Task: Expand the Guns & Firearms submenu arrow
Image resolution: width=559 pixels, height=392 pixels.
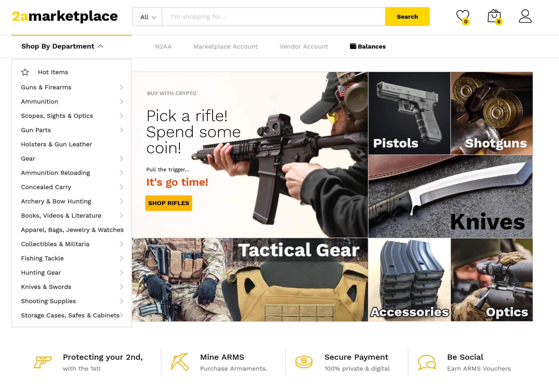Action: [121, 87]
